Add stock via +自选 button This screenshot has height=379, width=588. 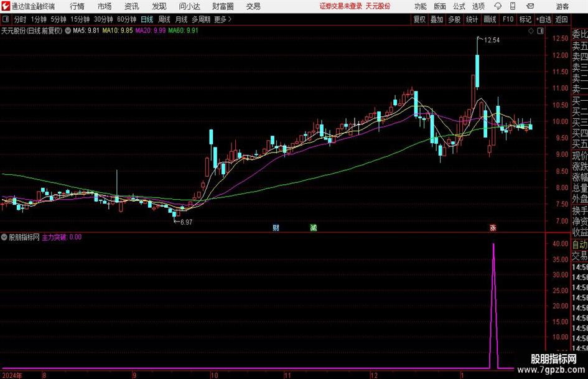pos(543,19)
